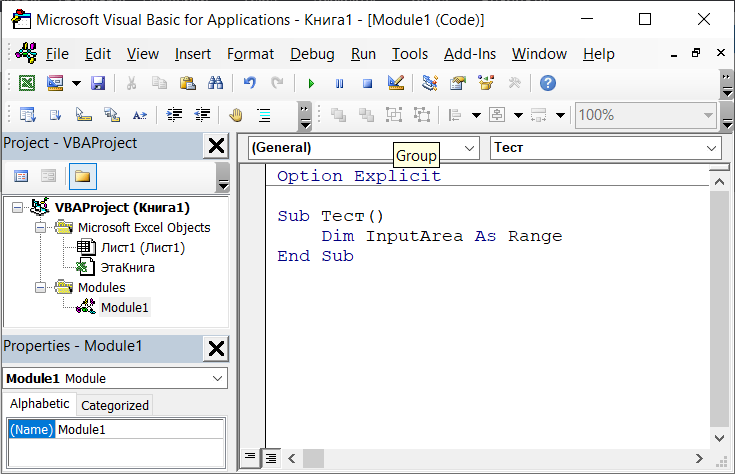Collapse the Microsoft Excel Objects folder
The height and width of the screenshot is (474, 735).
coord(41,227)
